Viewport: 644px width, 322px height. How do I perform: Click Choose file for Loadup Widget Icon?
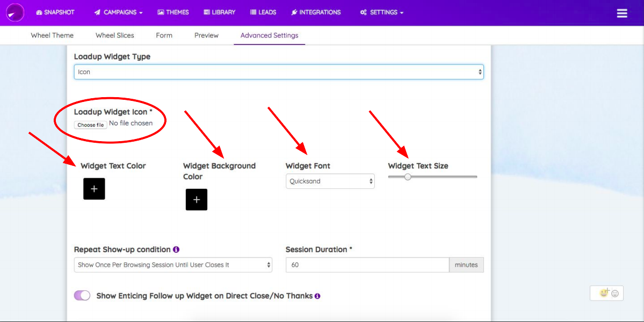point(91,125)
